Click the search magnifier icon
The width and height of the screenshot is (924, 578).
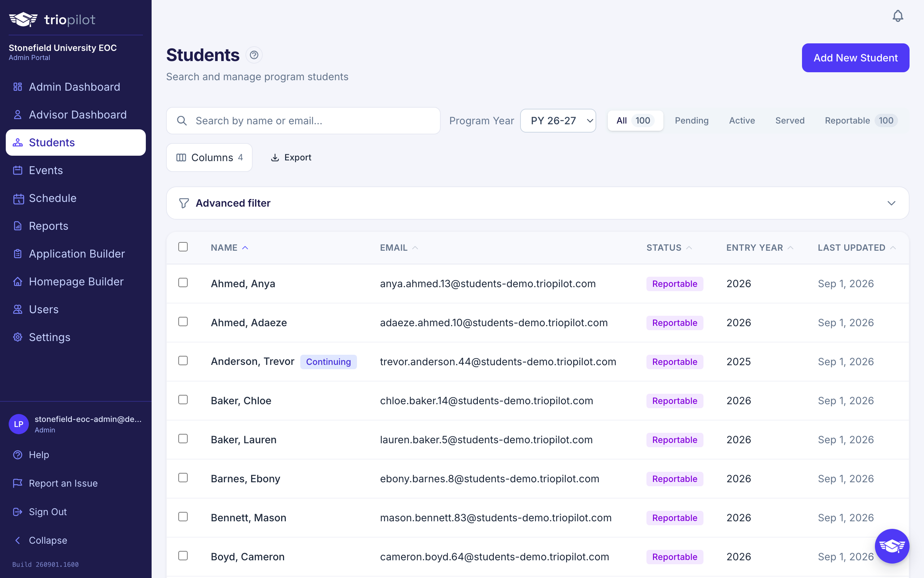(182, 121)
